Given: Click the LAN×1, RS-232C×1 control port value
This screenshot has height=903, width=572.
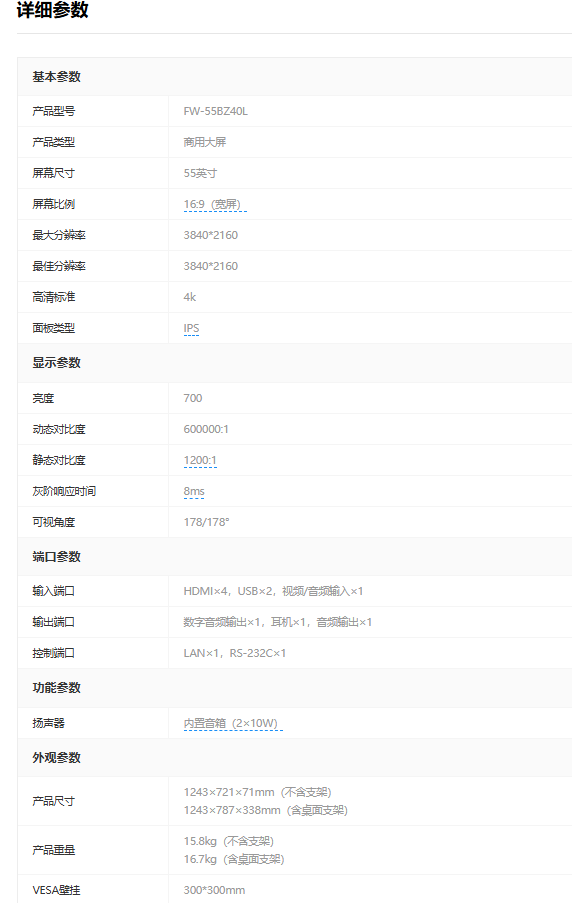Looking at the screenshot, I should pyautogui.click(x=234, y=653).
